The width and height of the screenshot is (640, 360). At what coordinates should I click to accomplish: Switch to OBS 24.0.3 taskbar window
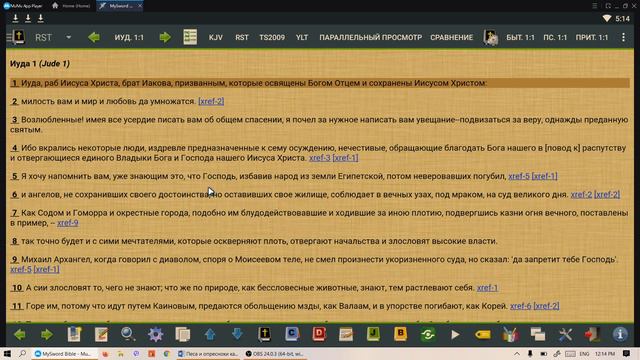coord(275,354)
